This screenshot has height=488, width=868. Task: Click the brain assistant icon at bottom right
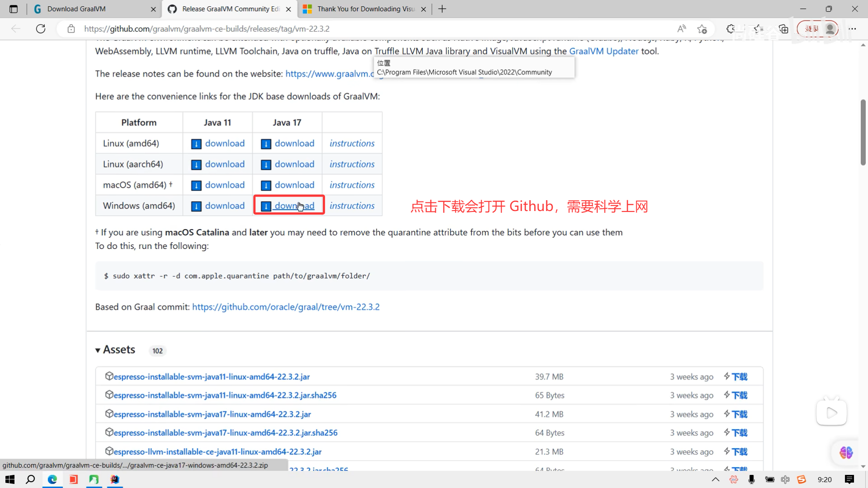tap(846, 452)
